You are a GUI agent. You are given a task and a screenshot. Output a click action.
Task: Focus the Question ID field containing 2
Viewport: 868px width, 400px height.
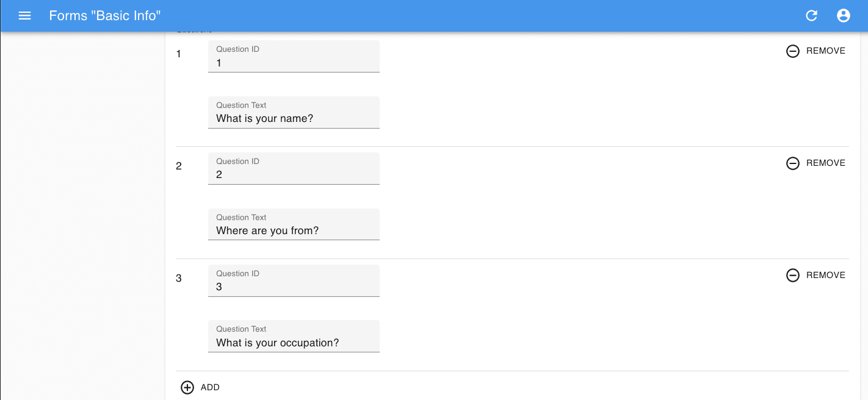click(x=294, y=174)
